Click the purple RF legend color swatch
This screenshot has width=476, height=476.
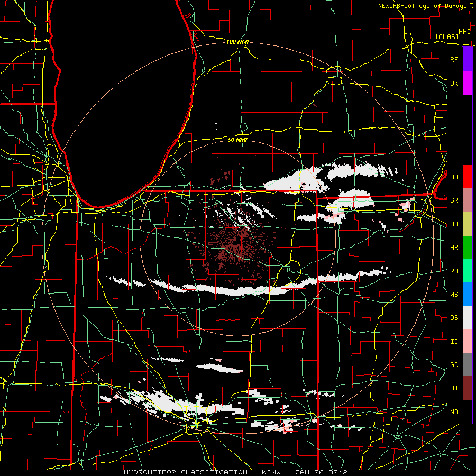467,59
